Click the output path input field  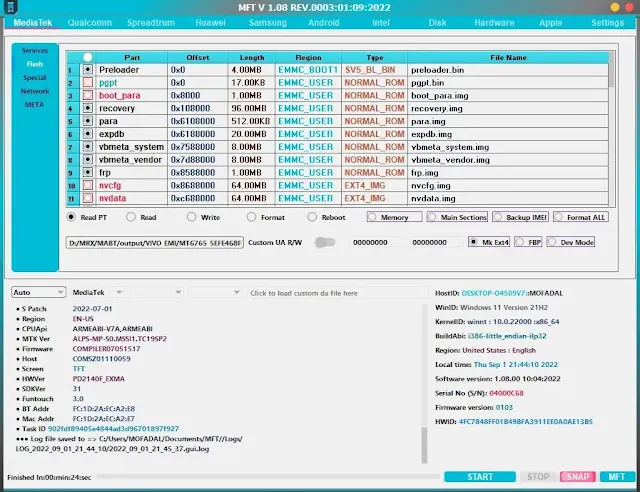pyautogui.click(x=155, y=243)
